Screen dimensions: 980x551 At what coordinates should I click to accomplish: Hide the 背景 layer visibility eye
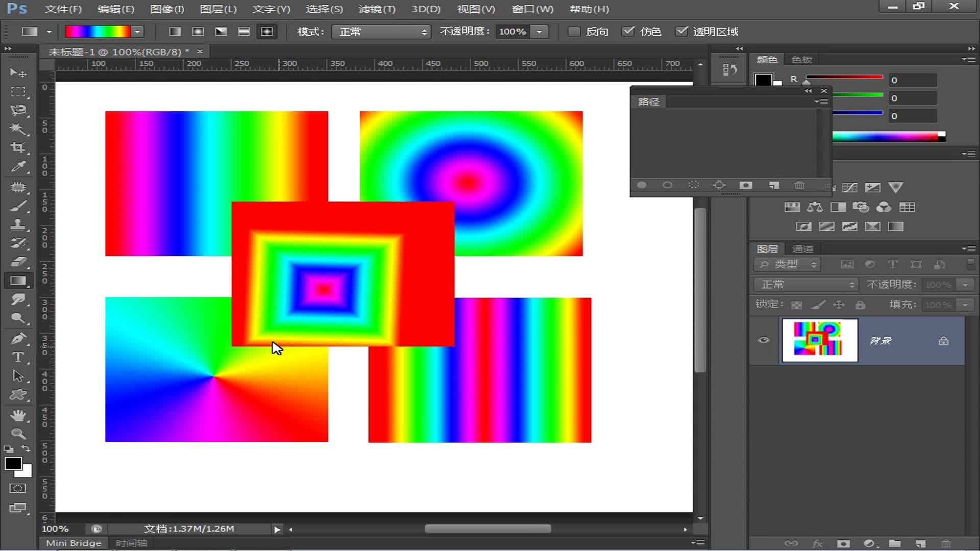pos(764,340)
